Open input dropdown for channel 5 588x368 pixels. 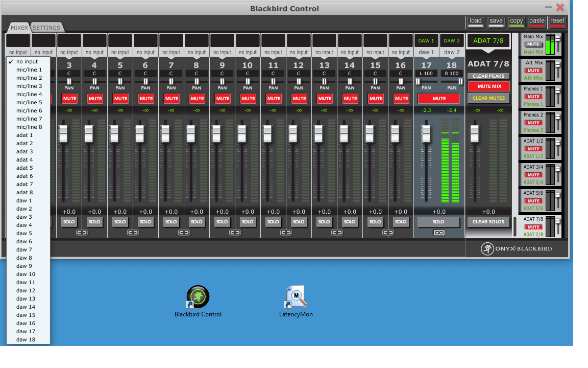[120, 52]
